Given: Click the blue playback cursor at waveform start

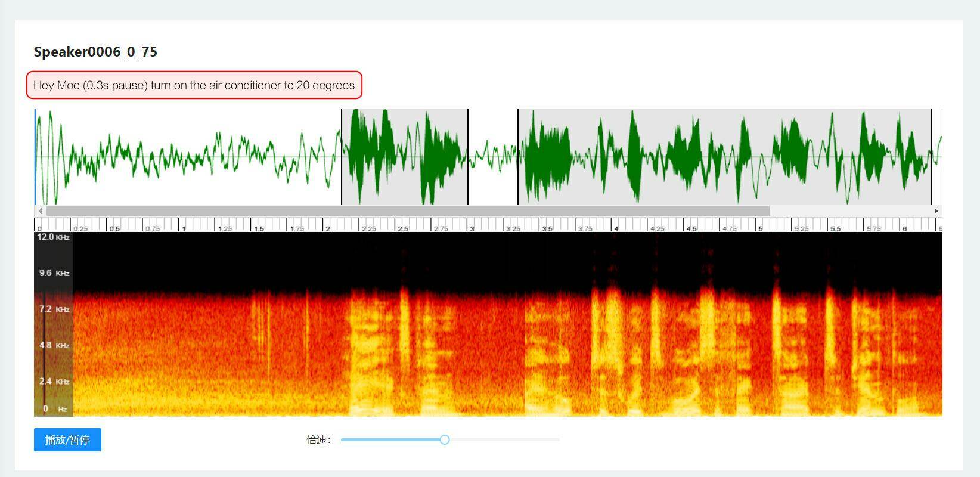Looking at the screenshot, I should (x=35, y=157).
